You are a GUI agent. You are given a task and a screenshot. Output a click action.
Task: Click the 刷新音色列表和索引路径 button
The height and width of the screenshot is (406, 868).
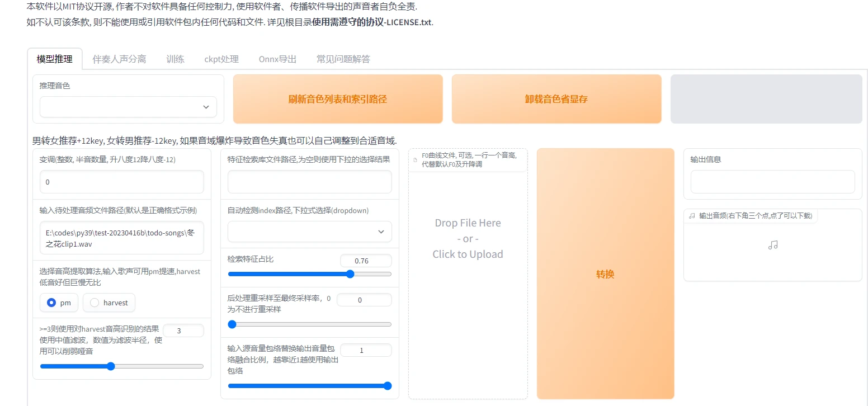[x=337, y=99]
